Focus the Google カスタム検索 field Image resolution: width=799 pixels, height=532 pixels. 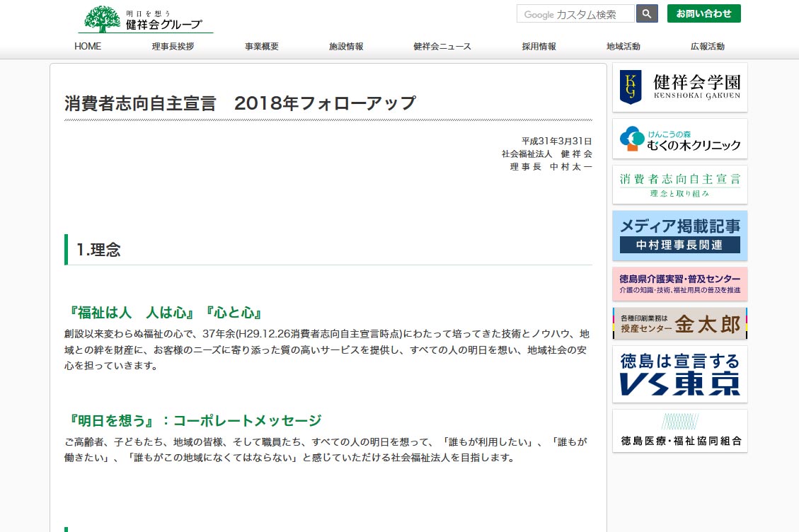coord(575,13)
